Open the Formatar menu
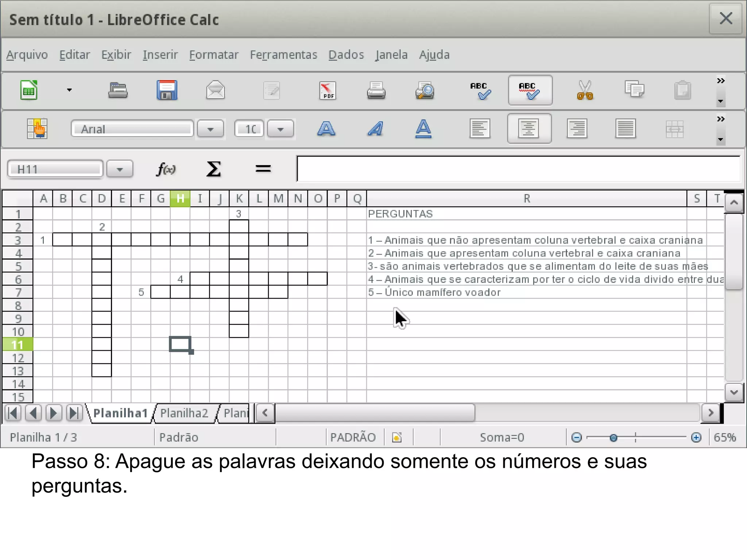This screenshot has width=747, height=560. point(214,55)
